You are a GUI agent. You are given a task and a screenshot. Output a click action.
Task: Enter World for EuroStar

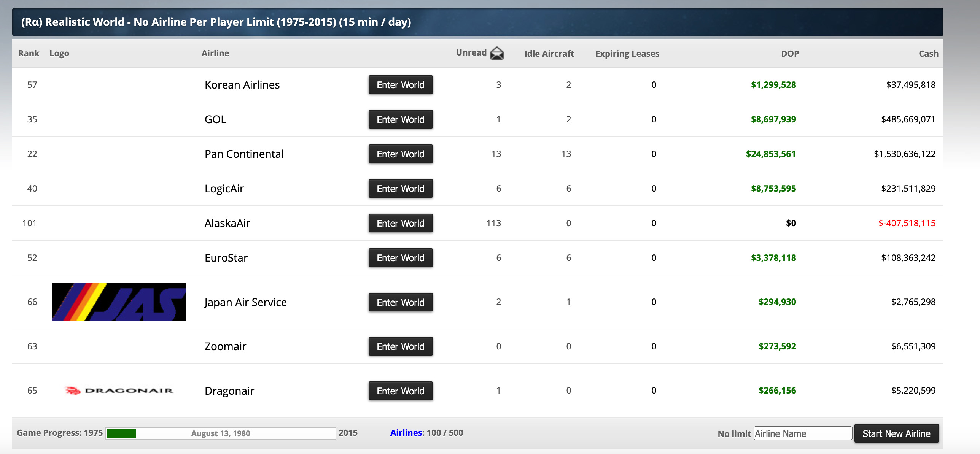[401, 258]
